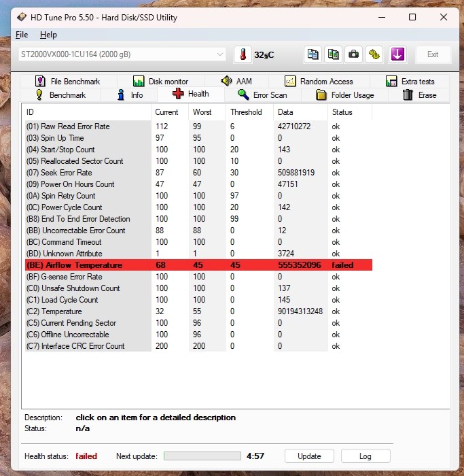Click the options gears icon
This screenshot has width=464, height=476.
click(374, 54)
